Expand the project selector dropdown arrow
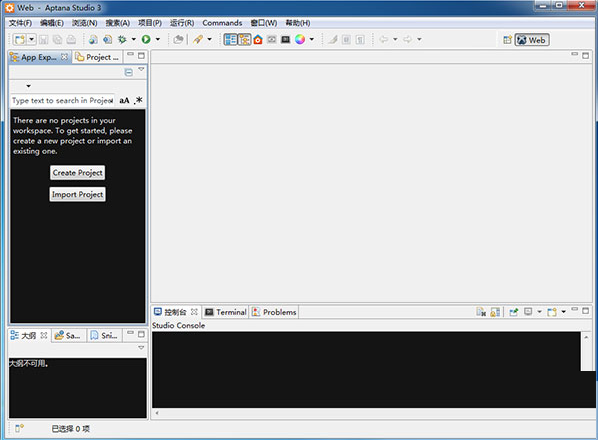The width and height of the screenshot is (598, 440). 28,86
